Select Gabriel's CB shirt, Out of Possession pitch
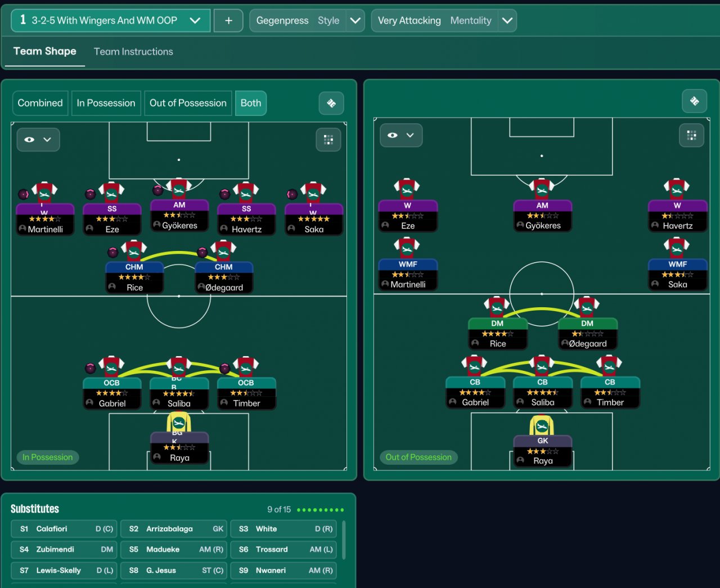 click(x=474, y=366)
